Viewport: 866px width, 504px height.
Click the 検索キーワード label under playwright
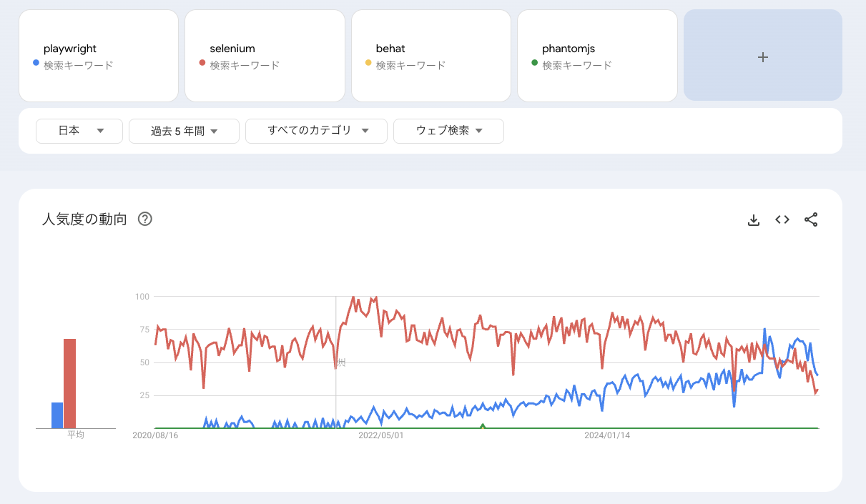pos(79,65)
